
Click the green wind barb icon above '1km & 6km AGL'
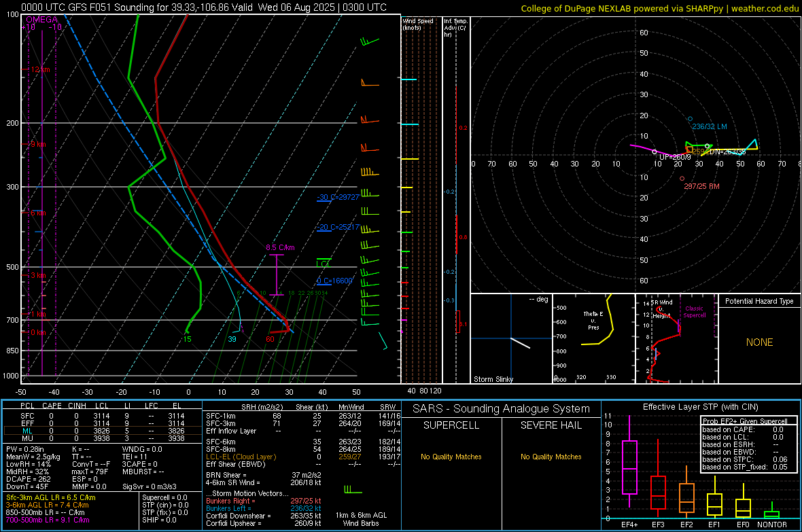(x=353, y=490)
